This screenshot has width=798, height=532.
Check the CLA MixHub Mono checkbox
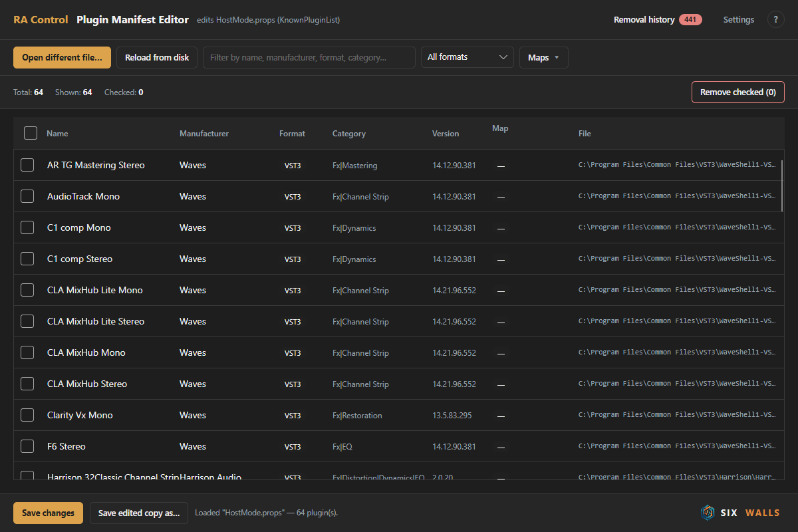click(27, 352)
